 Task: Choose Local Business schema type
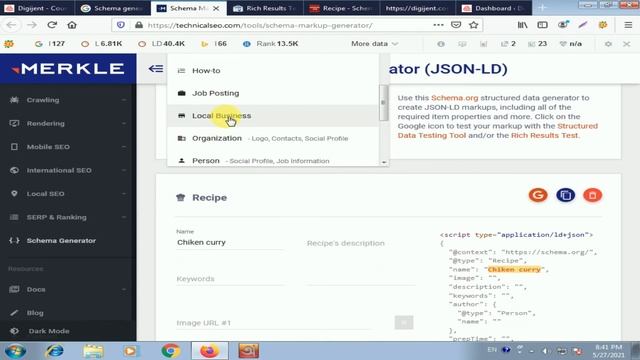(273, 116)
